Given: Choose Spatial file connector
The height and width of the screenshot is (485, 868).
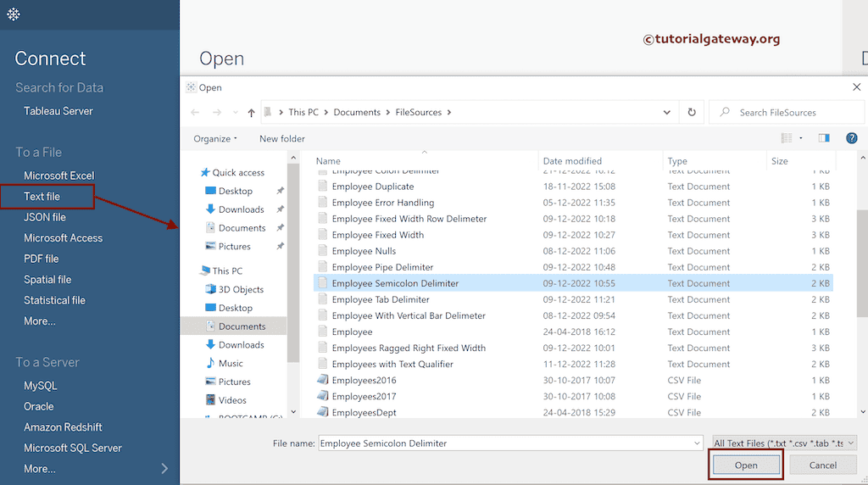Looking at the screenshot, I should tap(47, 280).
